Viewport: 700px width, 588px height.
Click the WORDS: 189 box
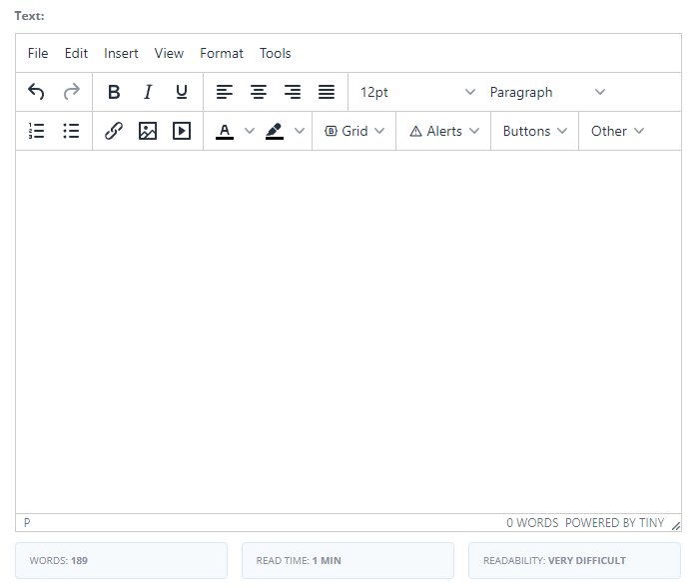pyautogui.click(x=122, y=560)
